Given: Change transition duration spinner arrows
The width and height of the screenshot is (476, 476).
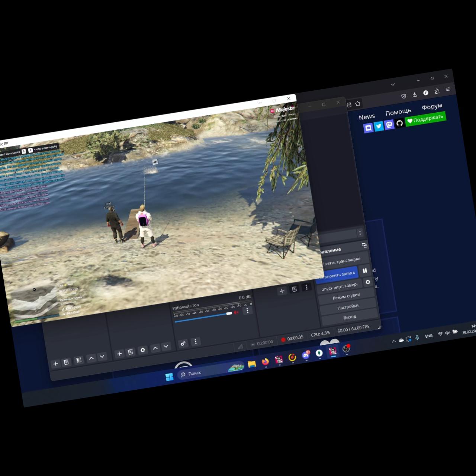Looking at the screenshot, I should click(x=360, y=233).
